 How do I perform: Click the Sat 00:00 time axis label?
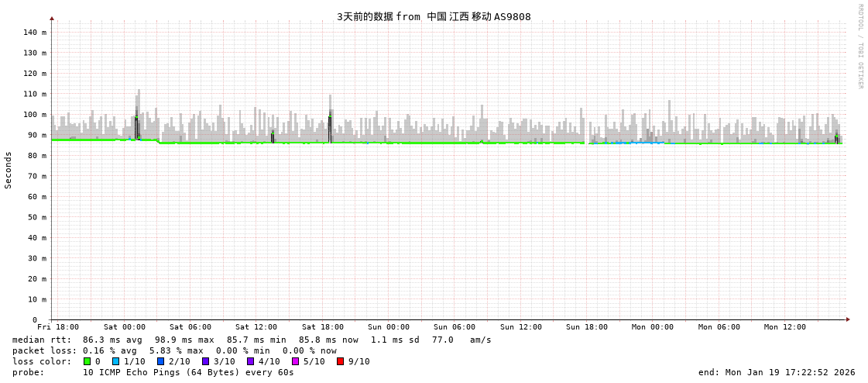pyautogui.click(x=125, y=327)
